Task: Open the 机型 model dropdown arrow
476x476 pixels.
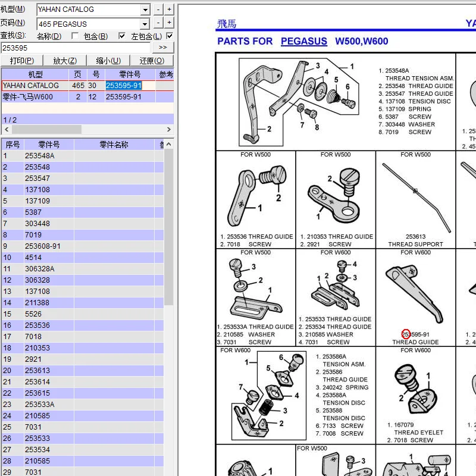Action: pos(145,10)
